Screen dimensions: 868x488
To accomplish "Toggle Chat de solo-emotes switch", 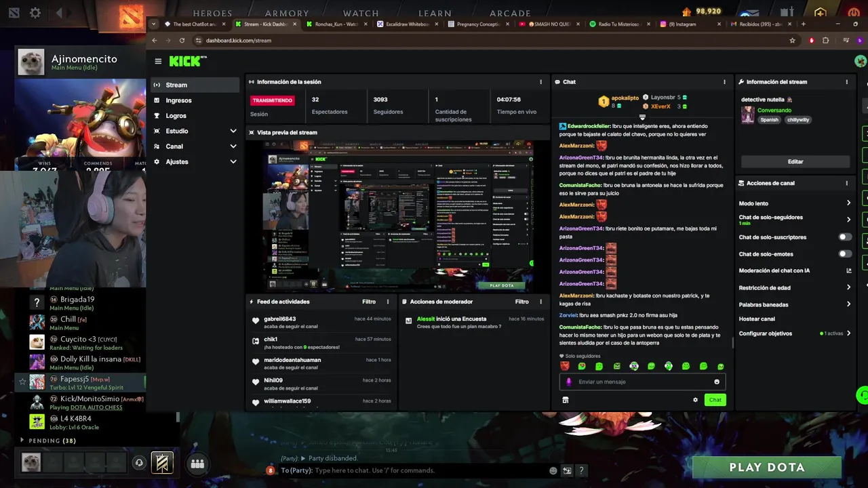I will pyautogui.click(x=845, y=254).
